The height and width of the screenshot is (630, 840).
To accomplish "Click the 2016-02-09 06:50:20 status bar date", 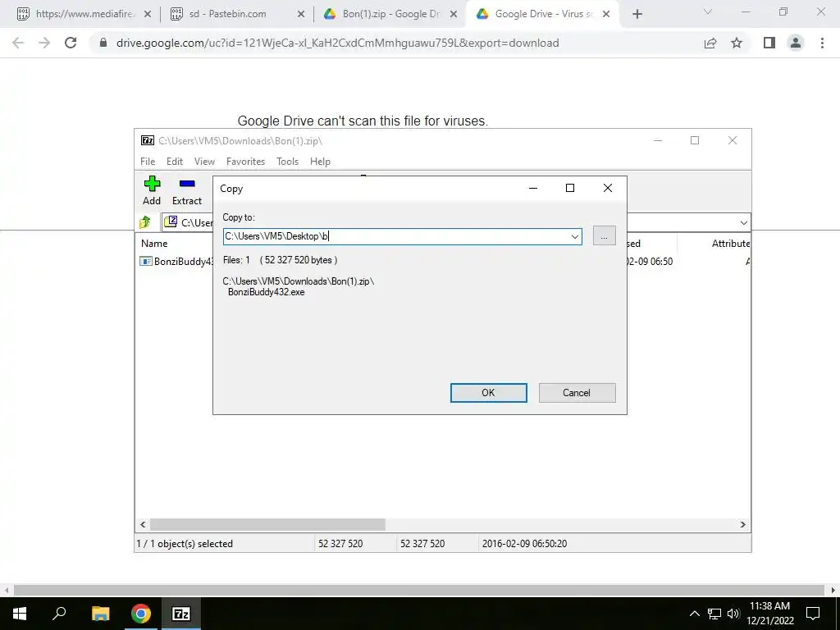I will click(524, 544).
